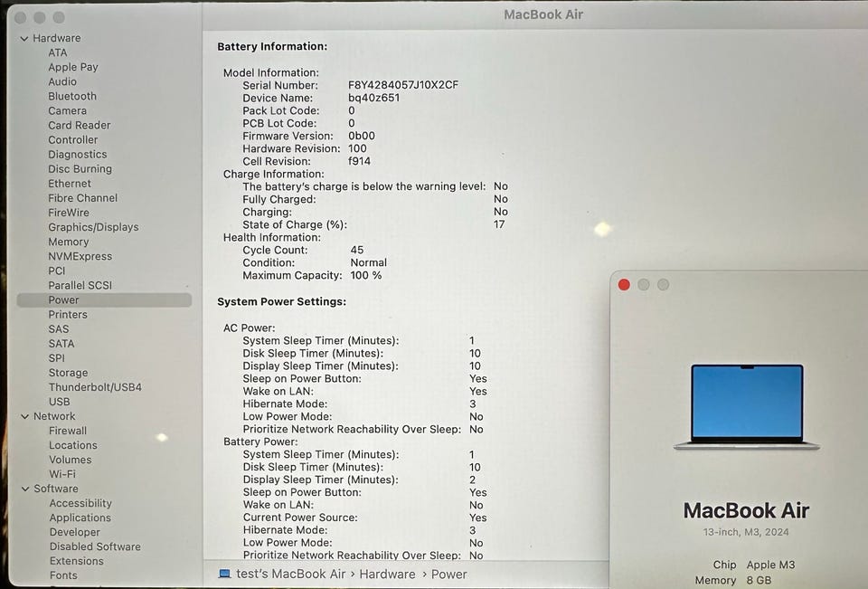Open USB in the sidebar

pos(60,402)
